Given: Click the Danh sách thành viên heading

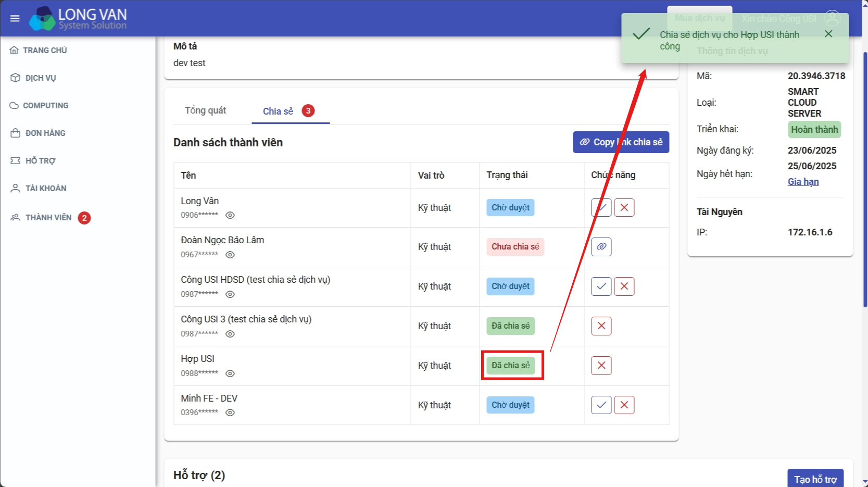Looking at the screenshot, I should click(x=228, y=142).
